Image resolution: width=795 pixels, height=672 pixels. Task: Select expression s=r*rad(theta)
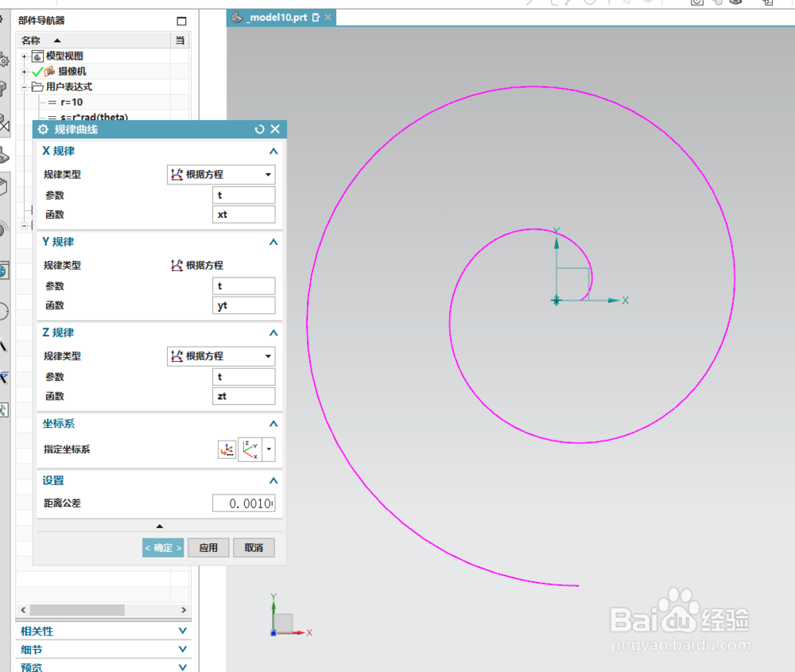95,117
